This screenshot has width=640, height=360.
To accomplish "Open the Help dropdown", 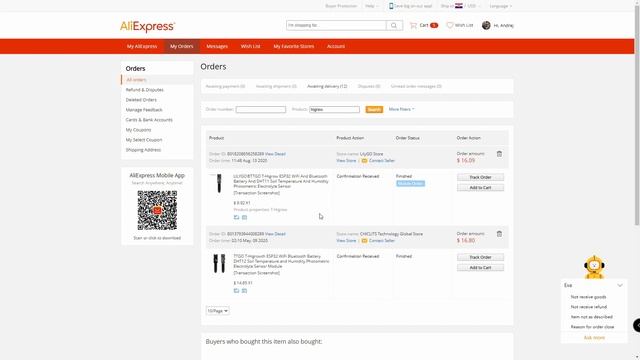I will (x=371, y=6).
